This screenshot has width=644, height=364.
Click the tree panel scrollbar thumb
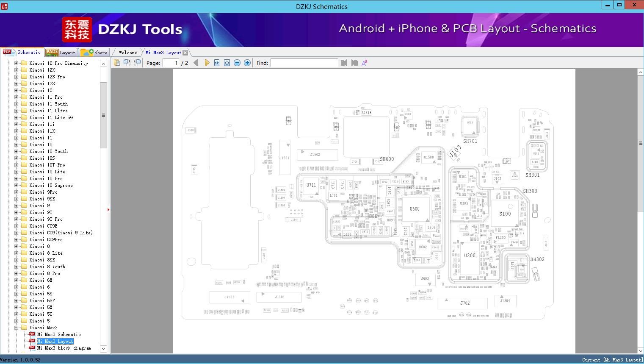[x=103, y=115]
